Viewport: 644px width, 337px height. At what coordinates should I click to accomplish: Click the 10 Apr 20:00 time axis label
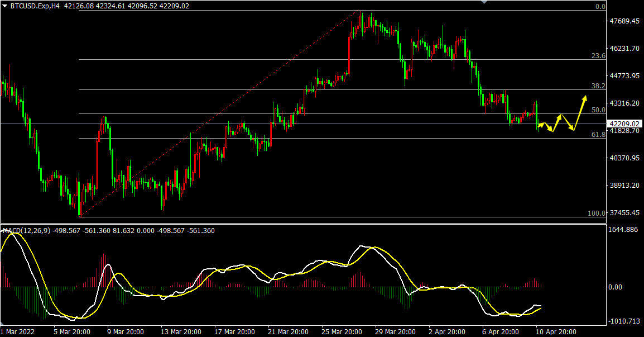(555, 331)
